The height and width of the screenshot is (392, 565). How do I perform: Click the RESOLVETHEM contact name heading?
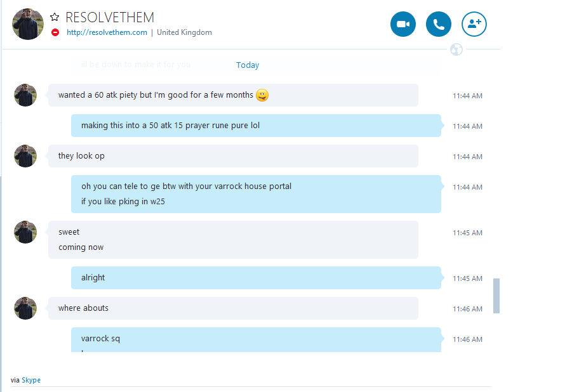[110, 17]
